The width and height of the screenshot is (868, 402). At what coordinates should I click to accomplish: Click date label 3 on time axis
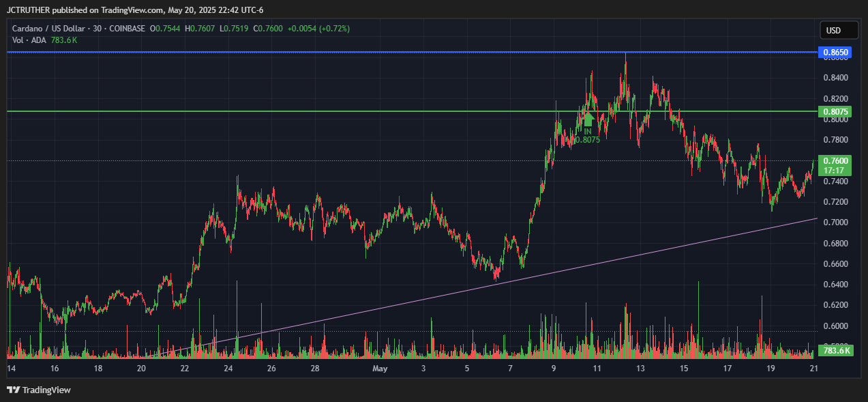coord(423,369)
